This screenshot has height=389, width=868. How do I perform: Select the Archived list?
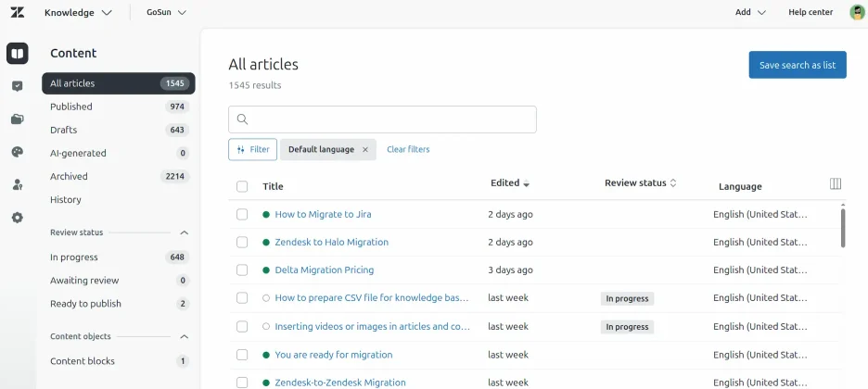click(119, 176)
